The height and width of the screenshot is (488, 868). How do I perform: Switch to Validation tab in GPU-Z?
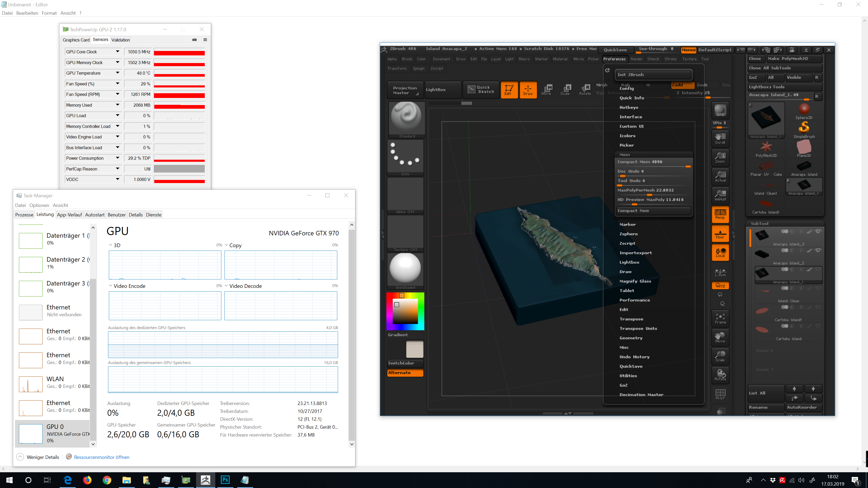(121, 40)
